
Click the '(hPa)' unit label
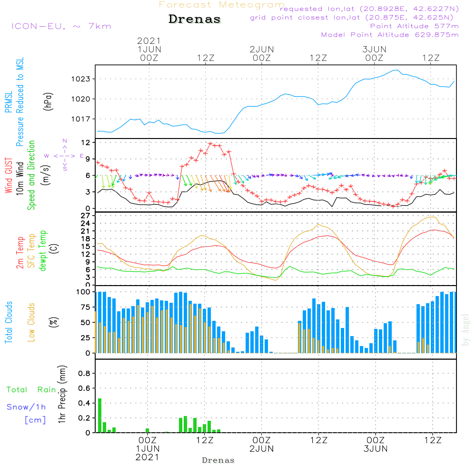point(48,101)
